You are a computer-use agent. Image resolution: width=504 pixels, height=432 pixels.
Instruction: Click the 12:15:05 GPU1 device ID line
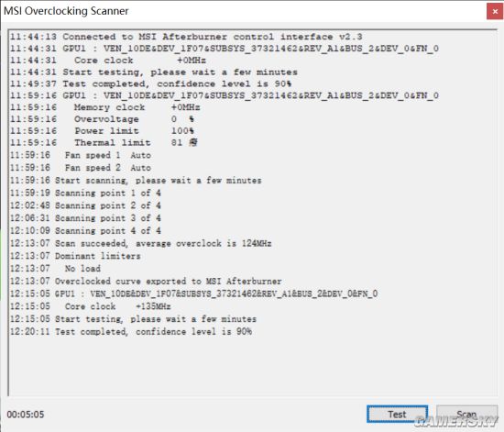pyautogui.click(x=194, y=294)
